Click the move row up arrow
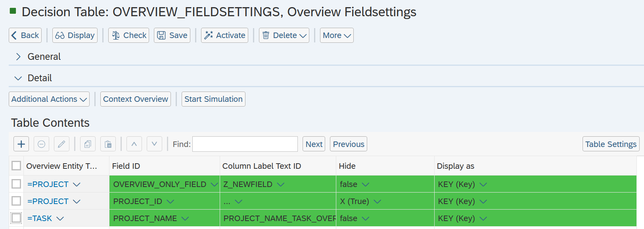644x229 pixels. [x=134, y=144]
